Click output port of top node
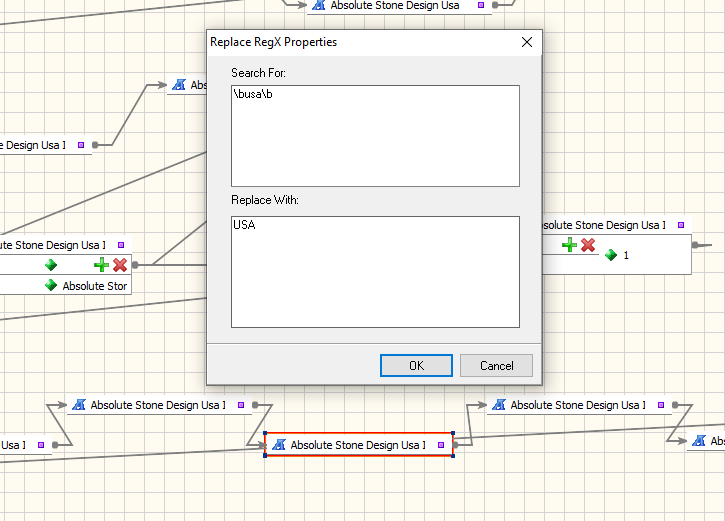Image resolution: width=725 pixels, height=521 pixels. [495, 5]
